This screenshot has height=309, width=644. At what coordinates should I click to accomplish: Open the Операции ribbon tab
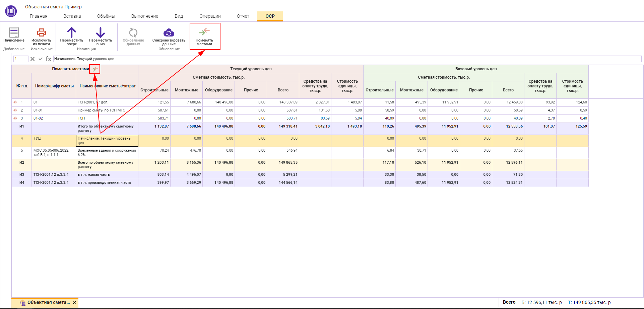point(210,16)
